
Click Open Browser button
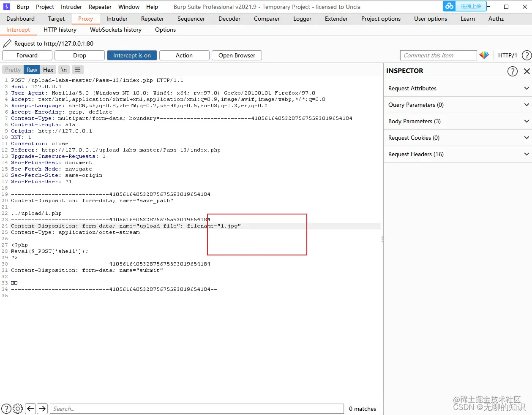coord(237,55)
